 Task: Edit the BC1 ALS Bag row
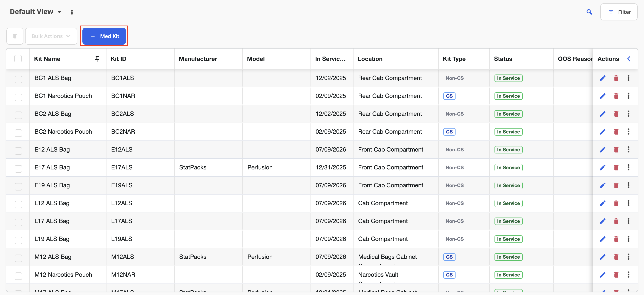602,78
